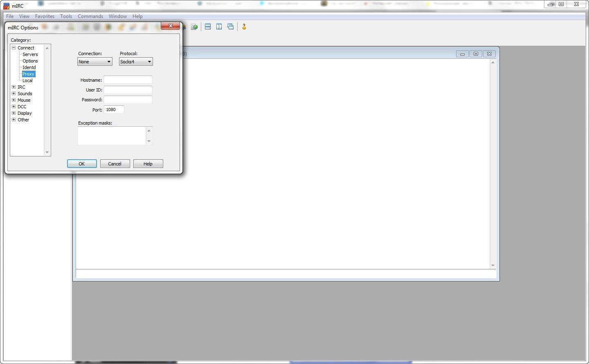Click the status window command input line
The image size is (589, 364).
pos(286,274)
